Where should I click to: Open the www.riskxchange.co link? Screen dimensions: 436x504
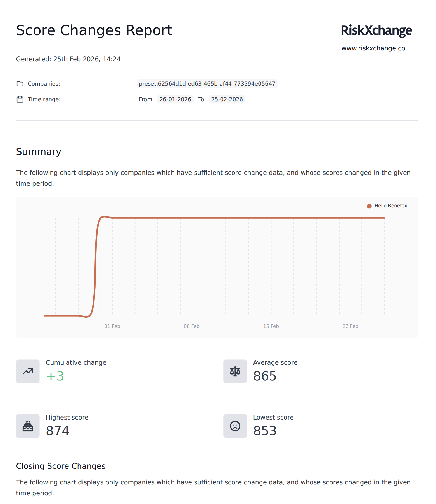[x=373, y=48]
